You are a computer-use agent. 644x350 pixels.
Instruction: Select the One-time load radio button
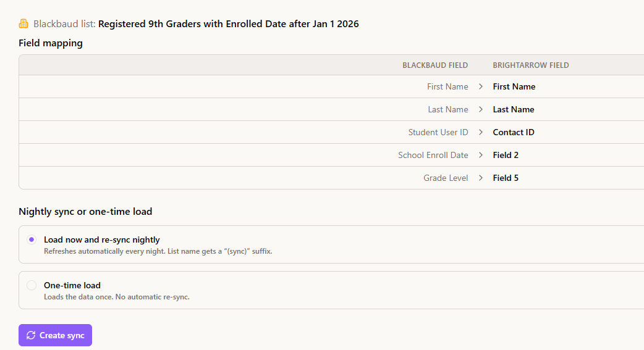click(32, 285)
